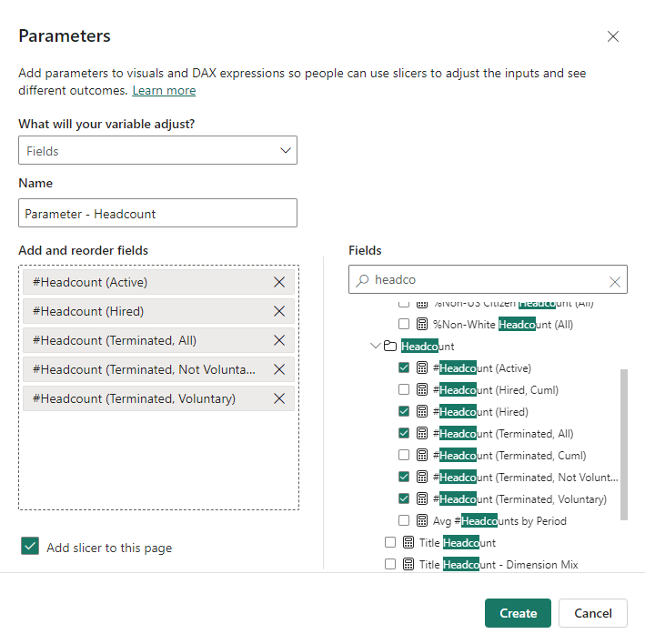The width and height of the screenshot is (645, 644).
Task: Remove #Headcount (Hired) from the field list
Action: point(279,311)
